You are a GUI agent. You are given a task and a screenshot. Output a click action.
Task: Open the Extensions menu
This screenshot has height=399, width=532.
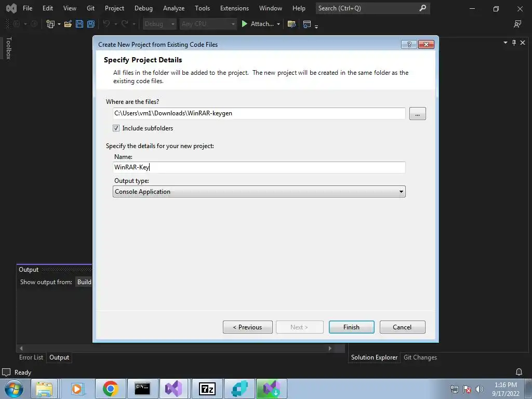click(234, 8)
